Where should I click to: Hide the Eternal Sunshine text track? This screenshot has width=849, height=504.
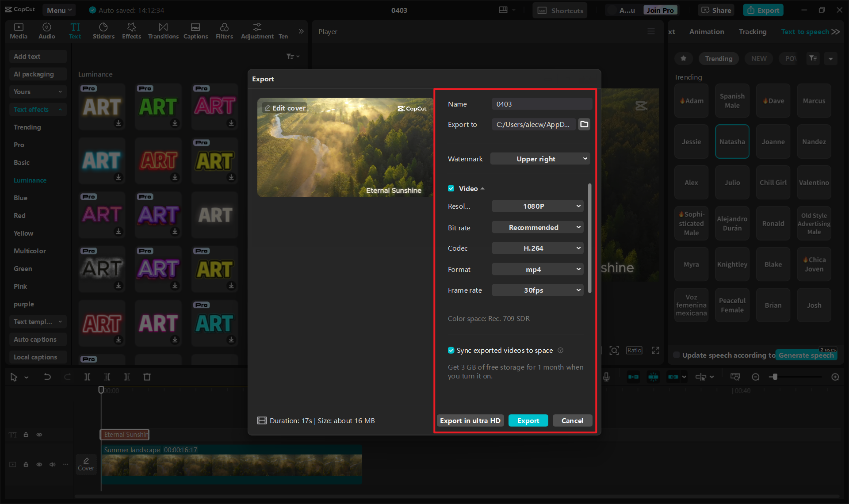coord(39,435)
